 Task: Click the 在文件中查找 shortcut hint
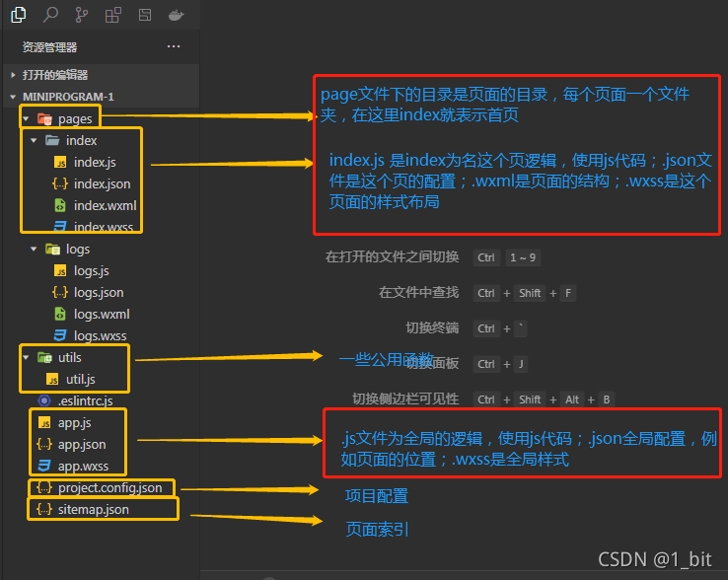419,292
